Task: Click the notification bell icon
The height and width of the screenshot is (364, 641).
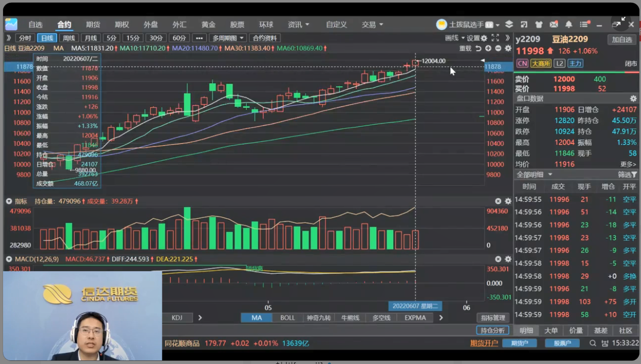Action: click(x=568, y=25)
